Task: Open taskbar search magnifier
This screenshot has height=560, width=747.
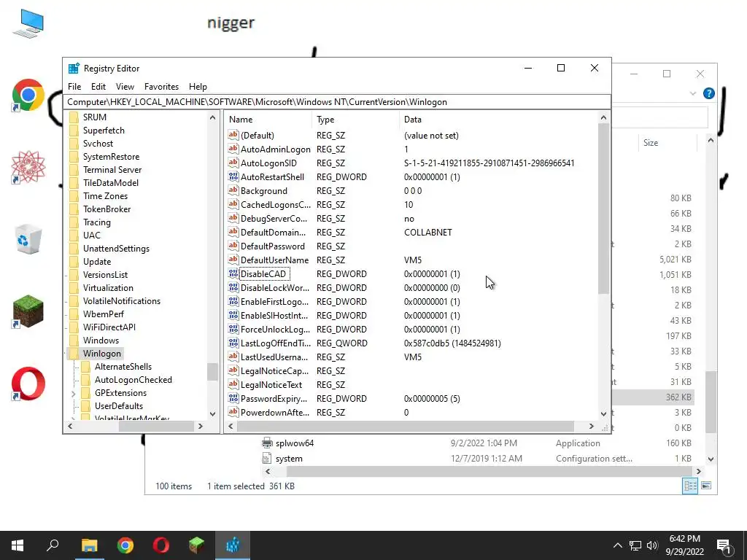Action: tap(53, 545)
